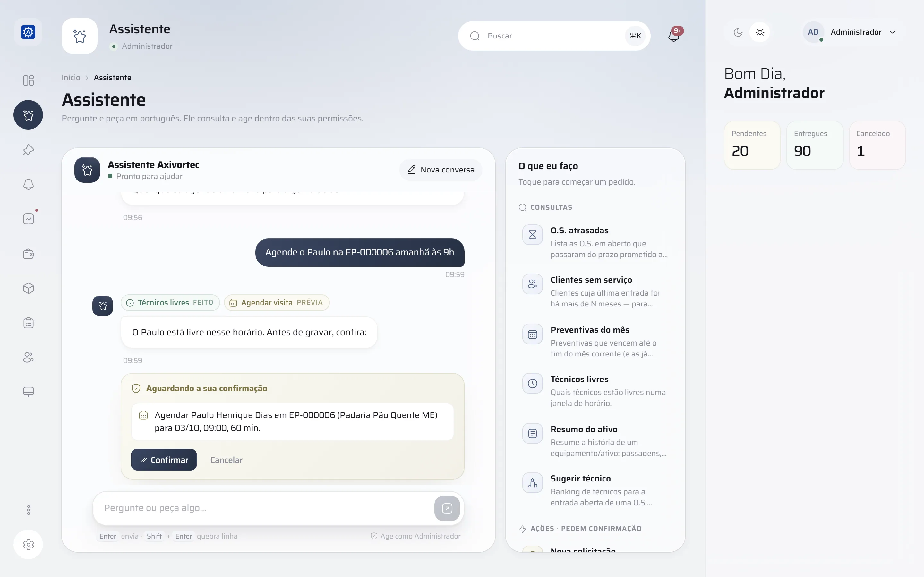The height and width of the screenshot is (577, 924).
Task: Open settings gear at sidebar bottom
Action: 28,544
